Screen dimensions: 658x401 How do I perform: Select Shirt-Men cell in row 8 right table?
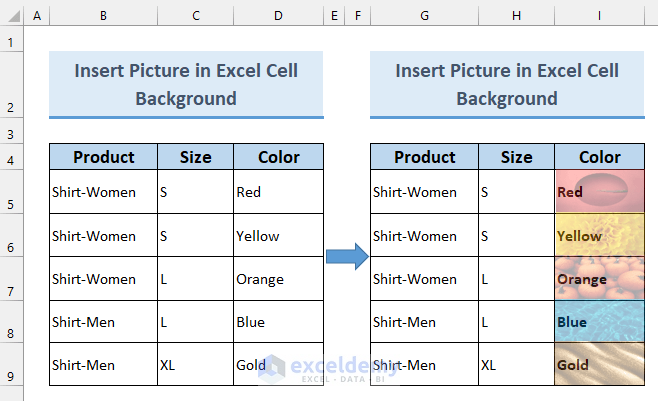[x=424, y=322]
